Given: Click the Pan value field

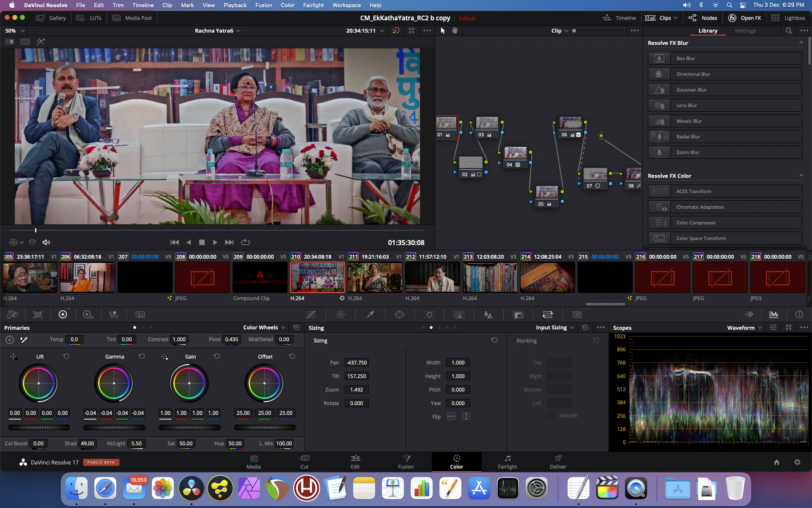Looking at the screenshot, I should pyautogui.click(x=357, y=363).
